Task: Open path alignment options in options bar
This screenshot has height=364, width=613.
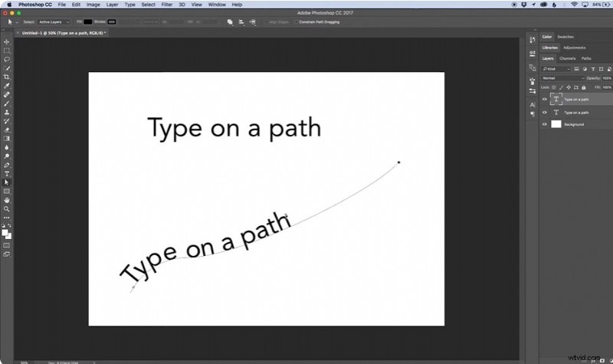Action: pyautogui.click(x=241, y=22)
